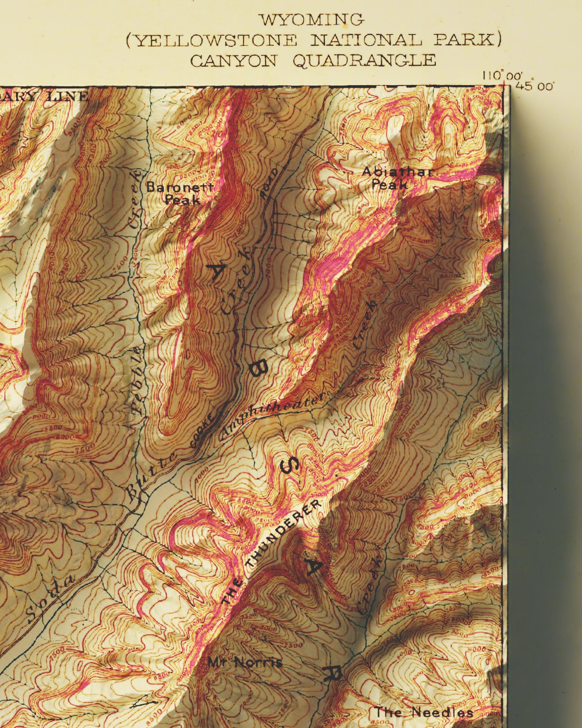Click the large letter B on the map
The width and height of the screenshot is (582, 728).
259,369
